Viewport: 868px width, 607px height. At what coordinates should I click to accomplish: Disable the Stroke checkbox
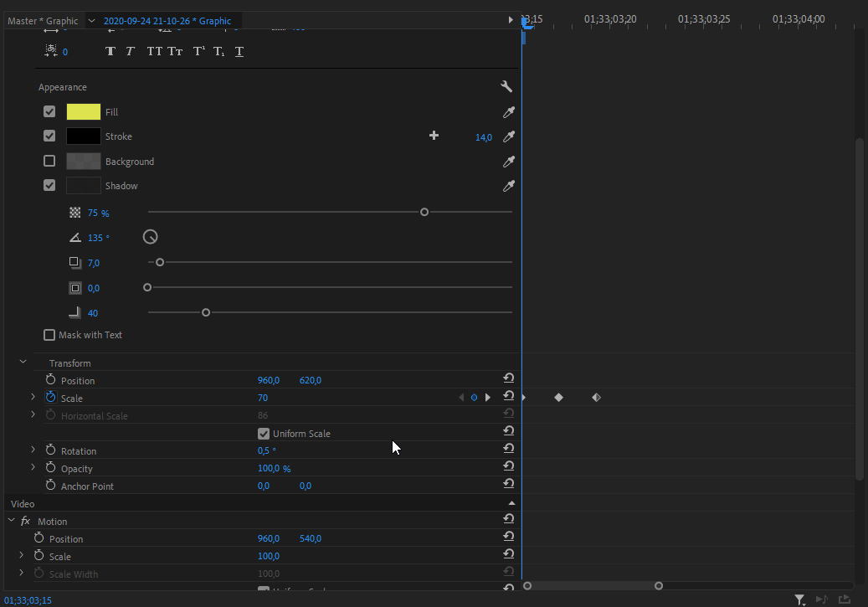49,136
